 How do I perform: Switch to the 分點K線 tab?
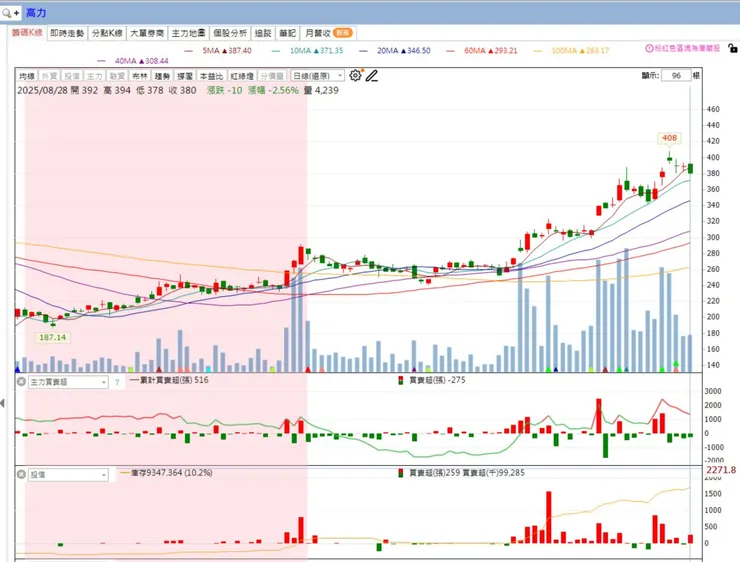pos(107,33)
